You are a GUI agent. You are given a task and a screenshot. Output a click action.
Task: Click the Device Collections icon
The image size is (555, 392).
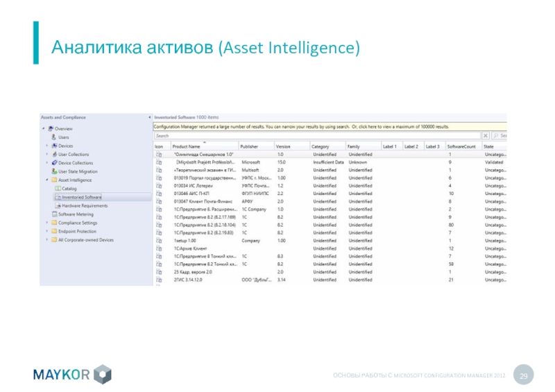click(x=55, y=162)
